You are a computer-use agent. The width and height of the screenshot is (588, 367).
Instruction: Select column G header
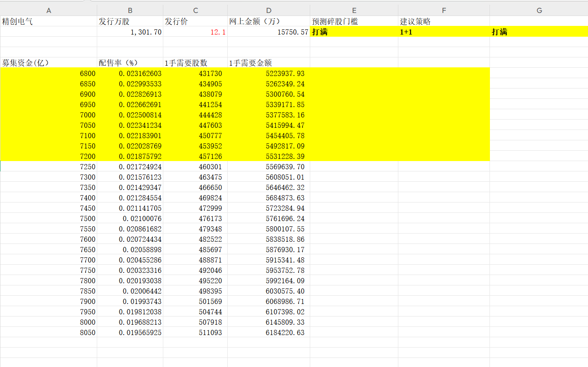pos(539,10)
